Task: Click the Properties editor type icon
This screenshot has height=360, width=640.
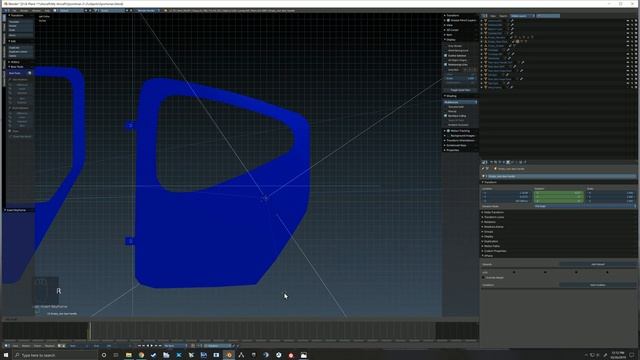Action: pos(484,162)
